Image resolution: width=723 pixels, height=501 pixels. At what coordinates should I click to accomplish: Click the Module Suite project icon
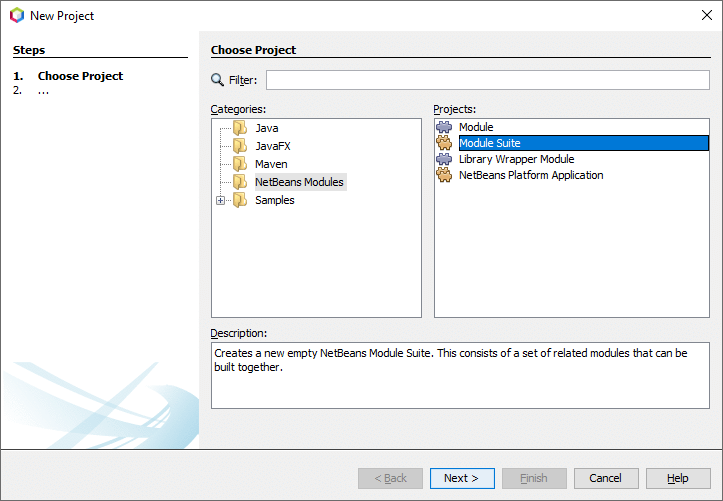click(445, 143)
